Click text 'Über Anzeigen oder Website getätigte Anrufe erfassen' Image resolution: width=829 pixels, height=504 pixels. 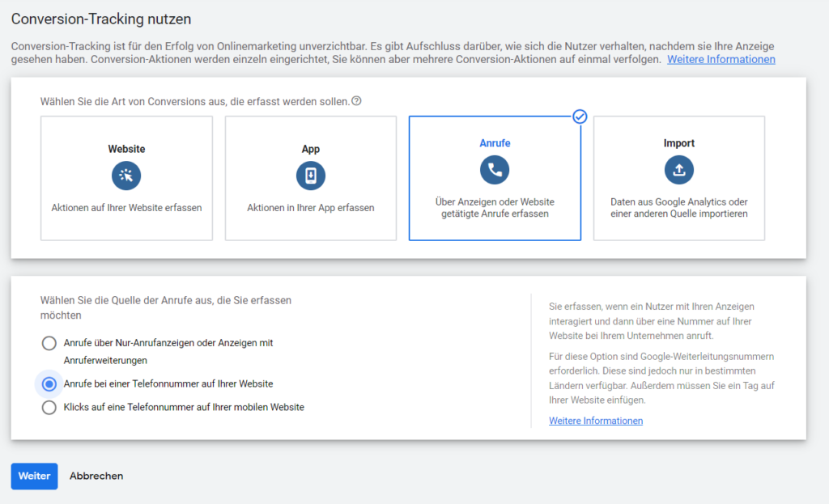pos(495,208)
